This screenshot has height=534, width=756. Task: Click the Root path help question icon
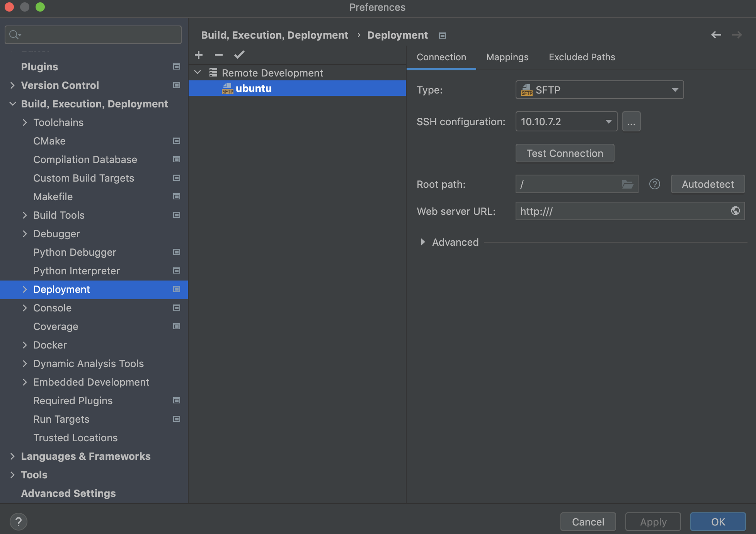pos(654,184)
